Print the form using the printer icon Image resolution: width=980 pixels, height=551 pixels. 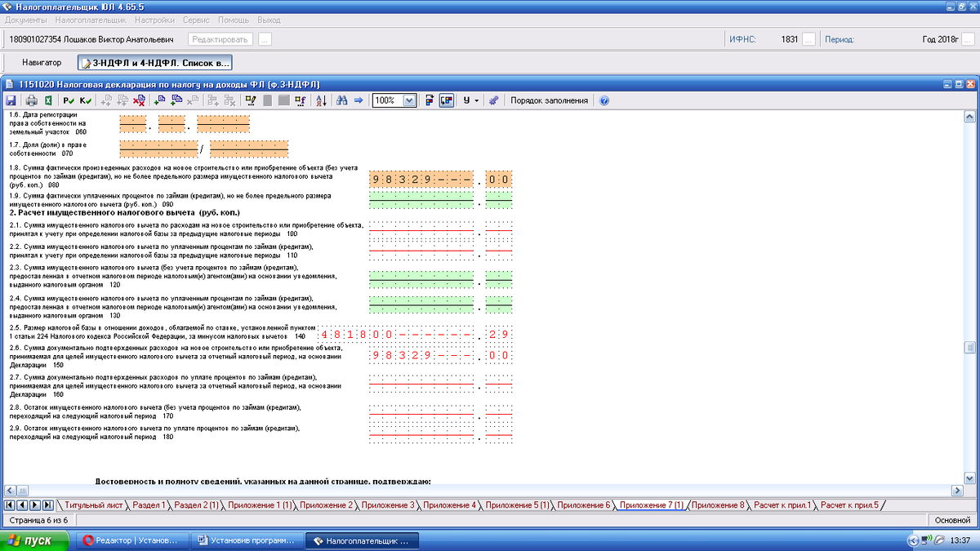32,100
